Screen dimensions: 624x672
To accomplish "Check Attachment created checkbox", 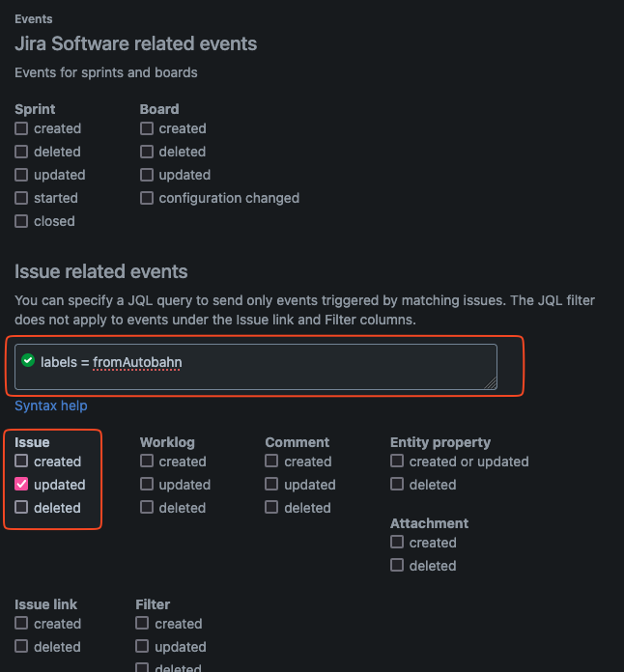I will (x=397, y=542).
